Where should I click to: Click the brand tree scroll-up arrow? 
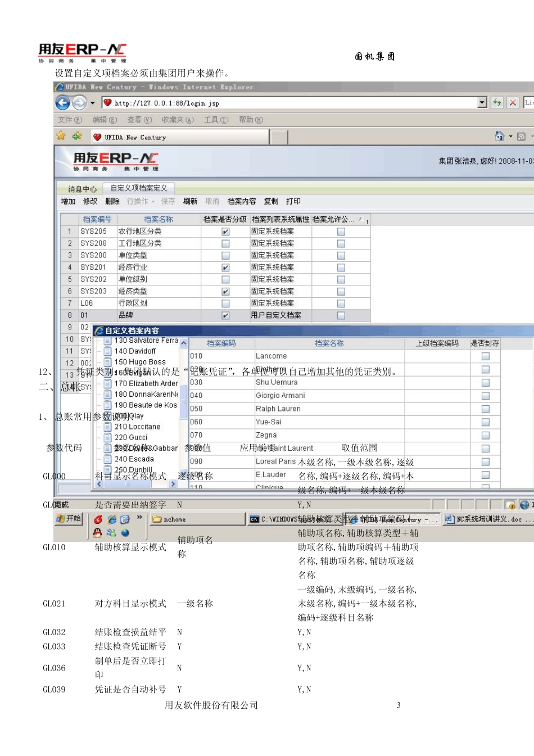(x=184, y=342)
